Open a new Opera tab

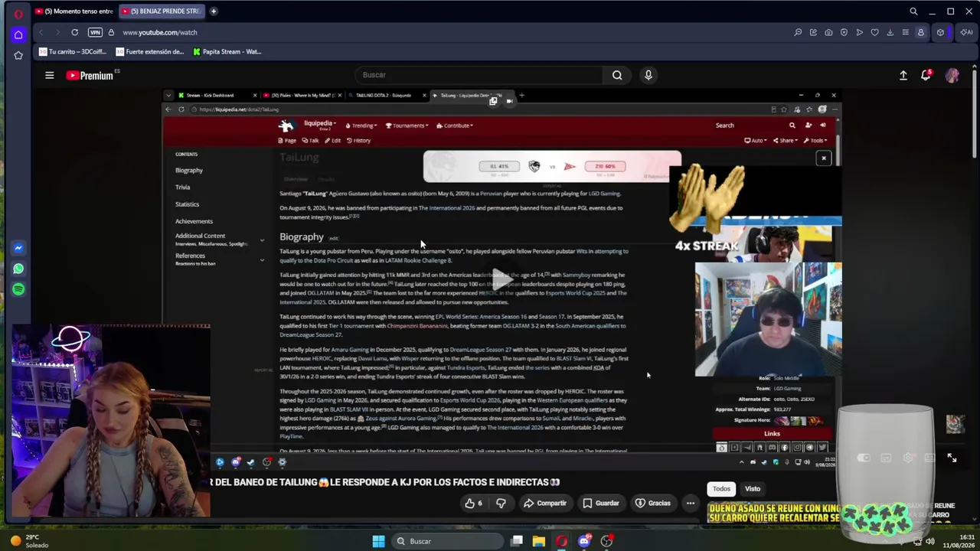[x=214, y=11]
